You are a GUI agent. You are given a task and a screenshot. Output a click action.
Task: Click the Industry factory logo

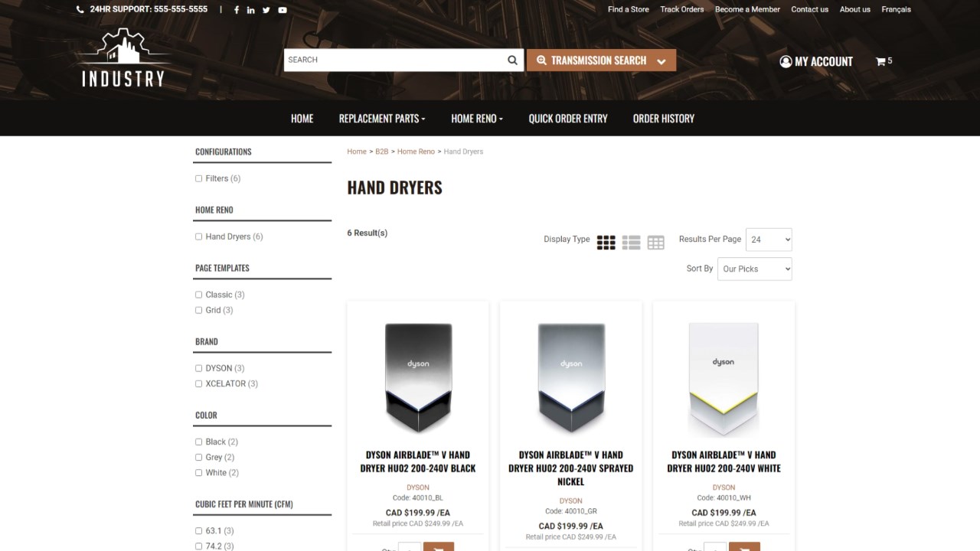click(x=123, y=57)
